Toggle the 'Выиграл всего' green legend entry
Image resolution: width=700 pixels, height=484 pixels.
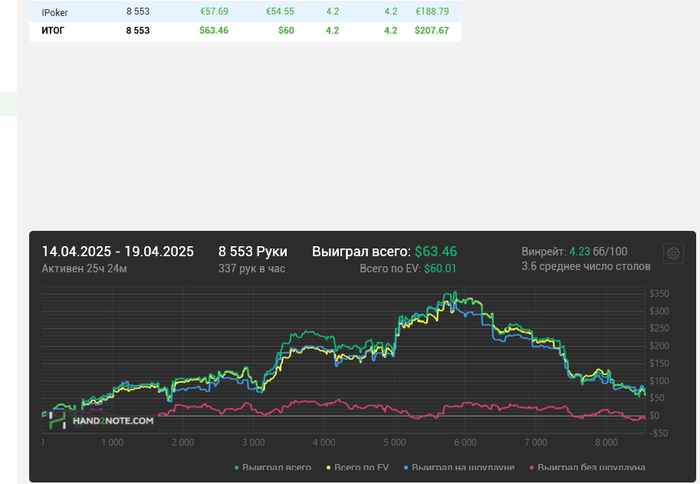273,467
